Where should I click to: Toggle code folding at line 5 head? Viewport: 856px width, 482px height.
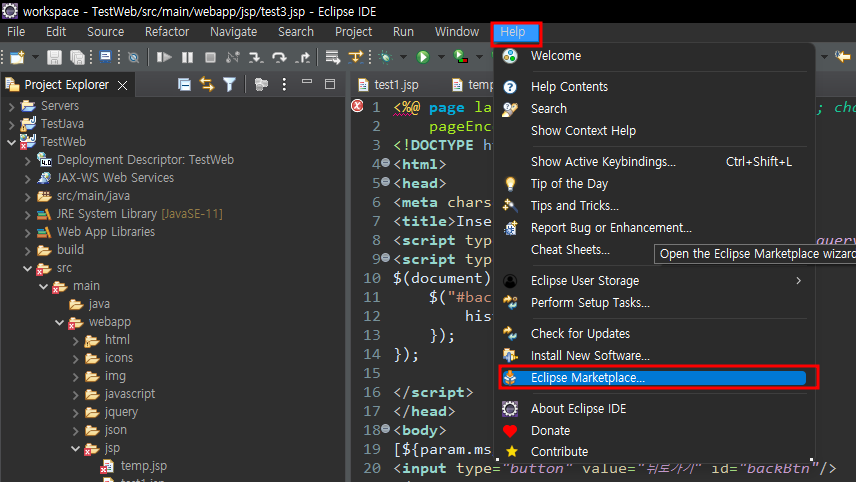click(385, 182)
